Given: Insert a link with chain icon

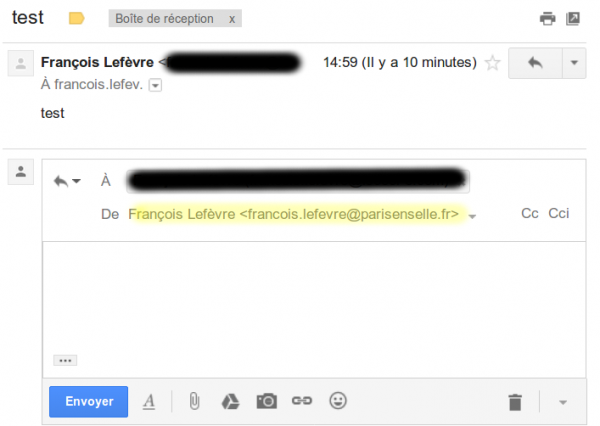Looking at the screenshot, I should [302, 401].
